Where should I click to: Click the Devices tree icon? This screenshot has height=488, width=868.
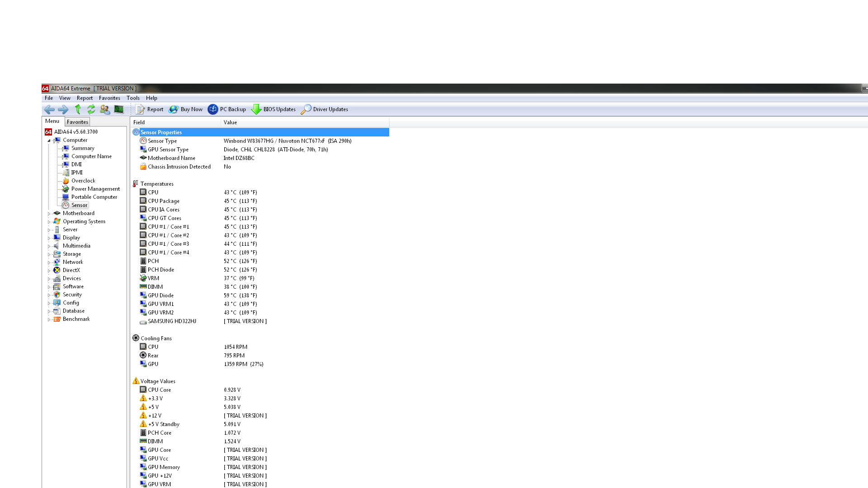coord(57,278)
